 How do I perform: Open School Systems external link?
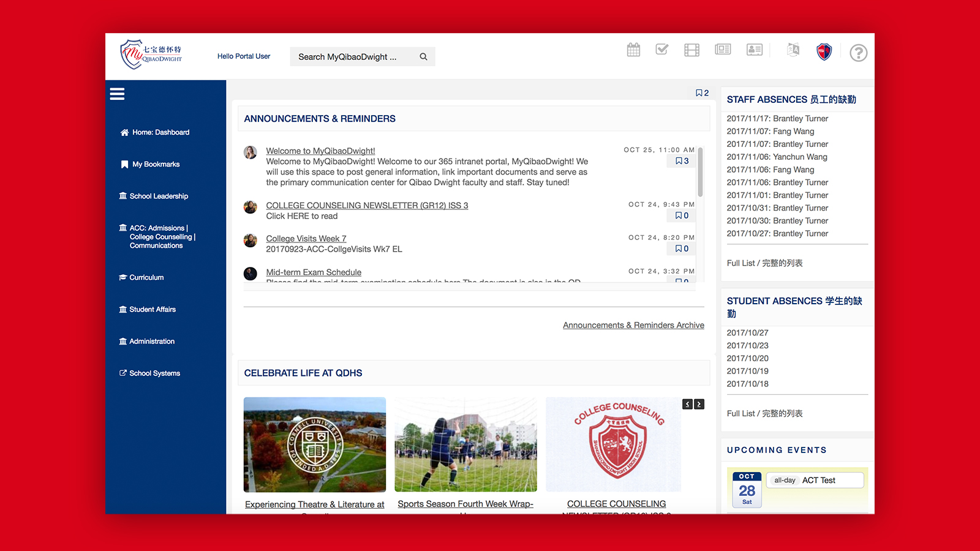pos(149,373)
